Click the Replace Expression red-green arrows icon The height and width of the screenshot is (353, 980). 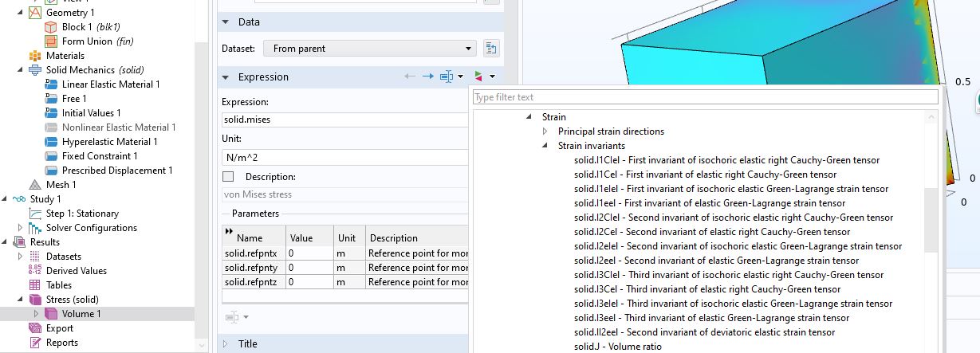coord(478,76)
